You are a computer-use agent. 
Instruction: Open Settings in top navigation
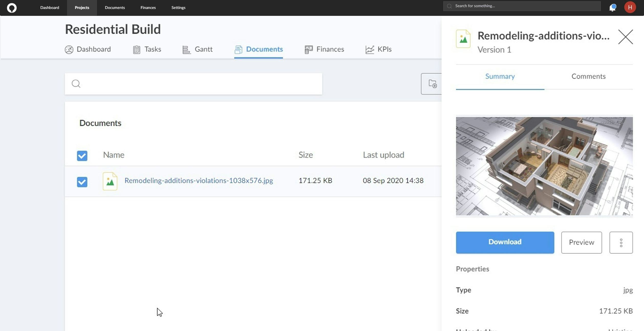pos(178,8)
